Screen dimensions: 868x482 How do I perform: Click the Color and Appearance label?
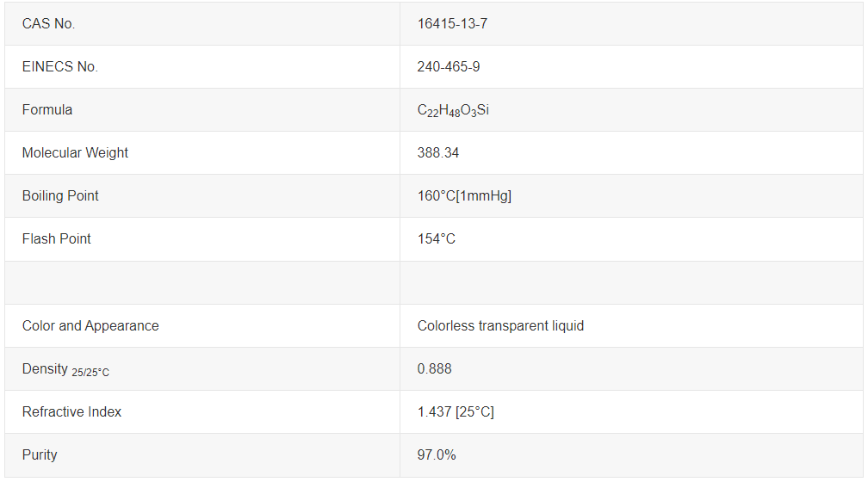pyautogui.click(x=90, y=326)
